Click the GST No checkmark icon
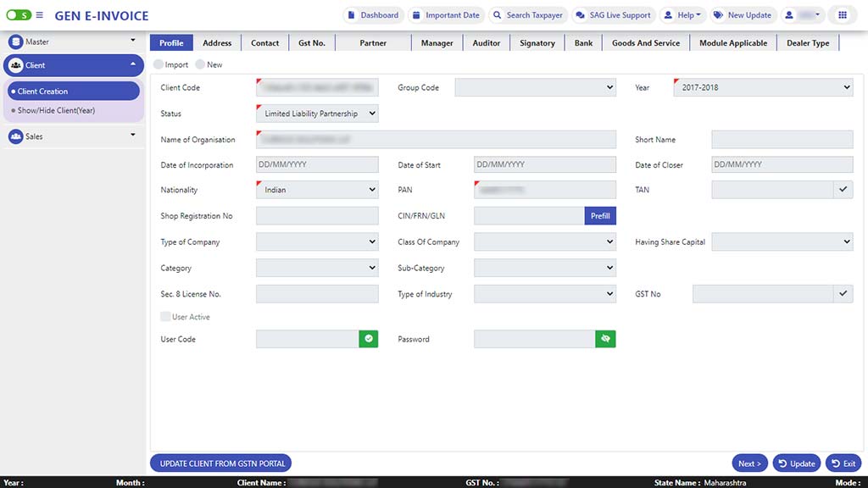This screenshot has height=488, width=868. coord(843,294)
